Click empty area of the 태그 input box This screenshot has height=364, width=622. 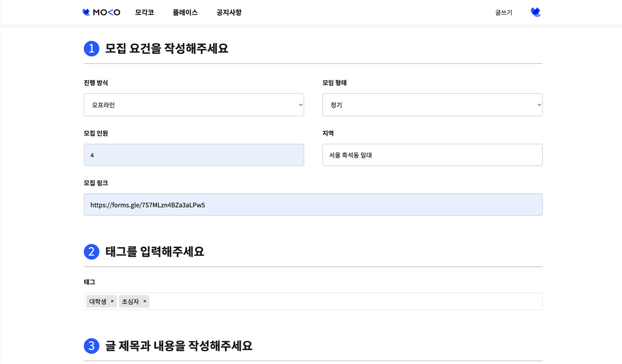[x=342, y=301]
